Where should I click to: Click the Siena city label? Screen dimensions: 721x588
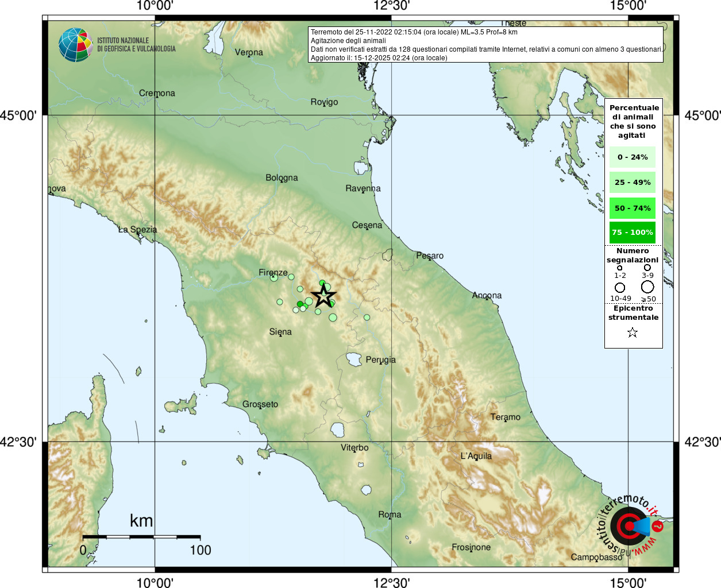click(x=280, y=332)
